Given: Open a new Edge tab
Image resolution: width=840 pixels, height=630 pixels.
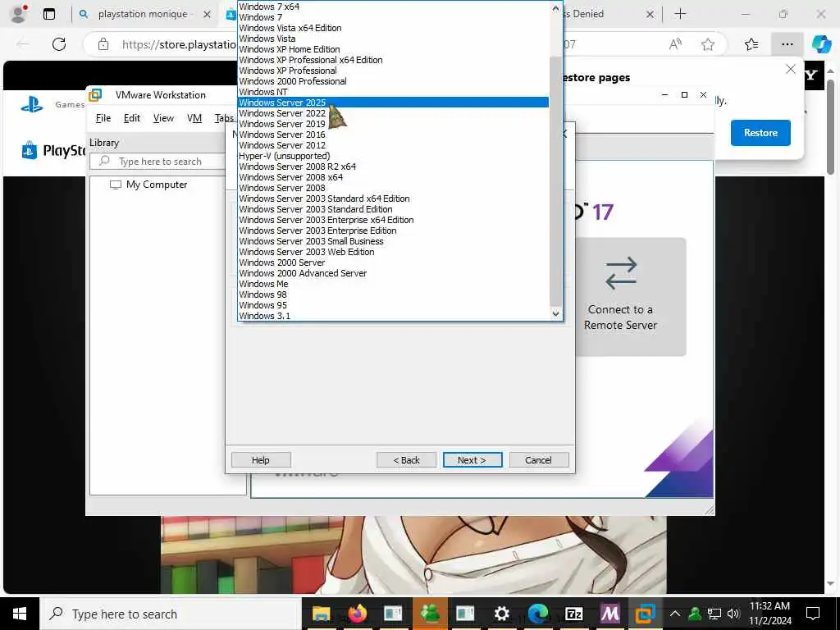Looking at the screenshot, I should click(x=680, y=14).
